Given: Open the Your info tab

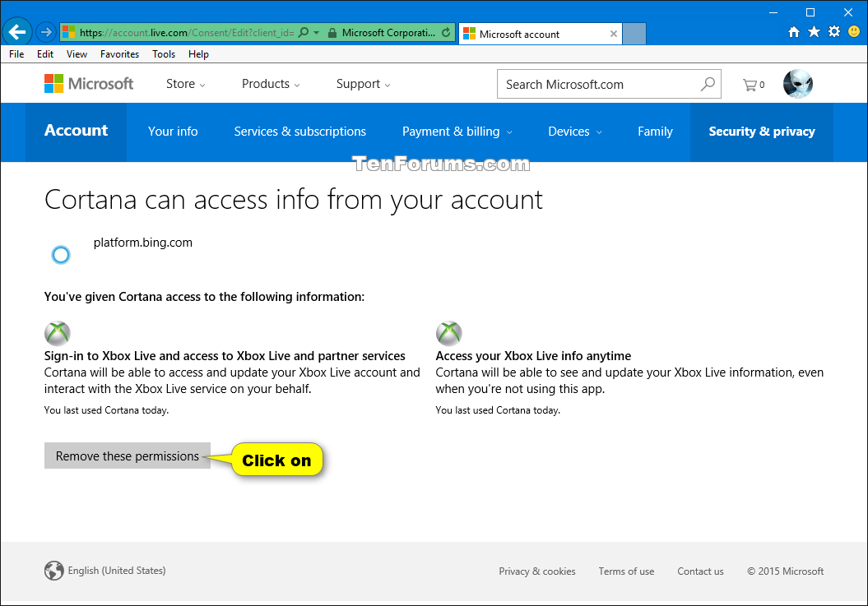Looking at the screenshot, I should pyautogui.click(x=173, y=132).
